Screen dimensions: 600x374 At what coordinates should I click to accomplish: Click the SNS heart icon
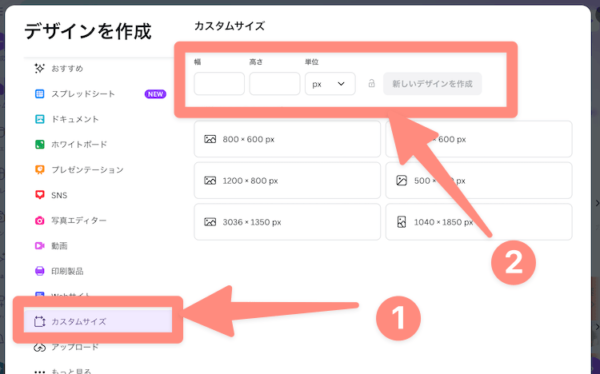(x=39, y=195)
